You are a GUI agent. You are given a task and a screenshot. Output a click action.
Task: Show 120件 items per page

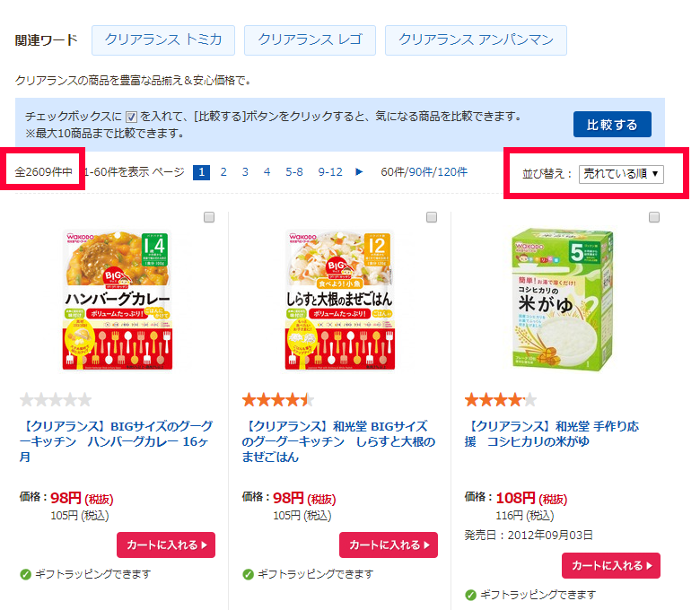pos(453,172)
